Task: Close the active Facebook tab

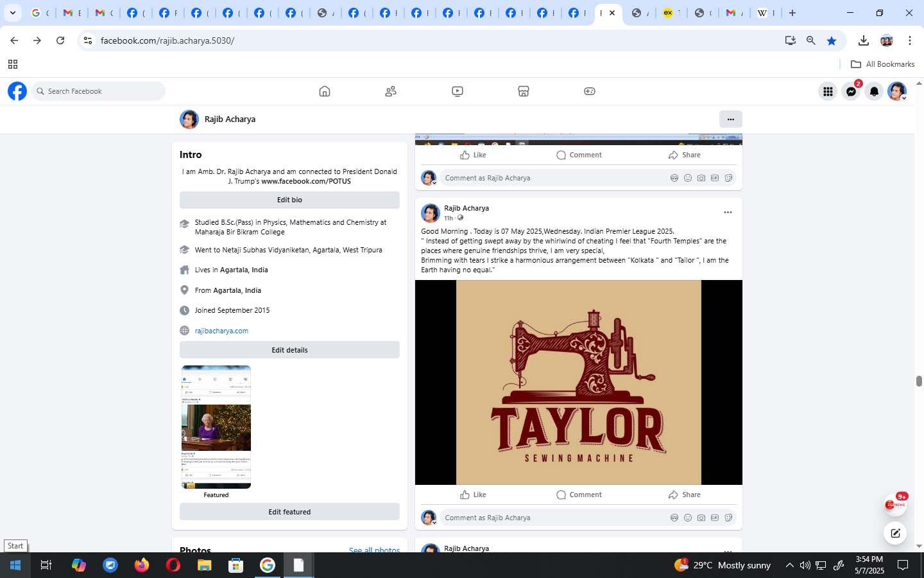Action: pyautogui.click(x=612, y=13)
